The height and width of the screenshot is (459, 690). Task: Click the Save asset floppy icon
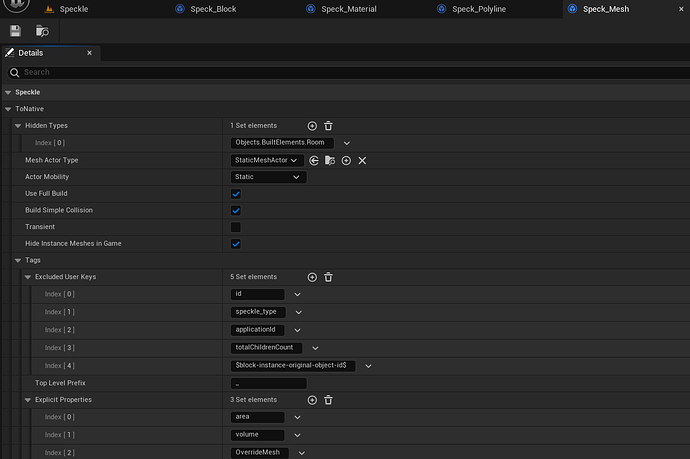pyautogui.click(x=15, y=31)
